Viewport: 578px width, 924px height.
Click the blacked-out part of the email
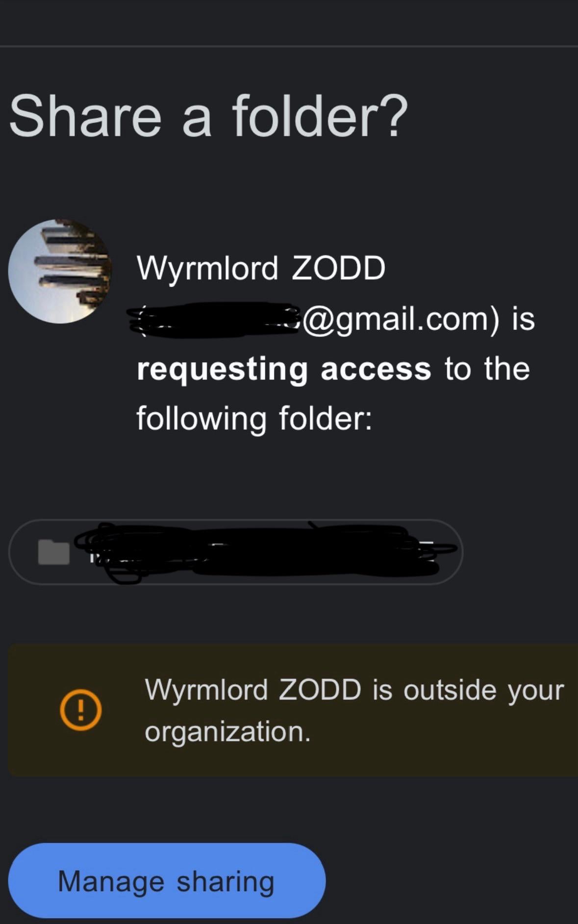click(215, 320)
